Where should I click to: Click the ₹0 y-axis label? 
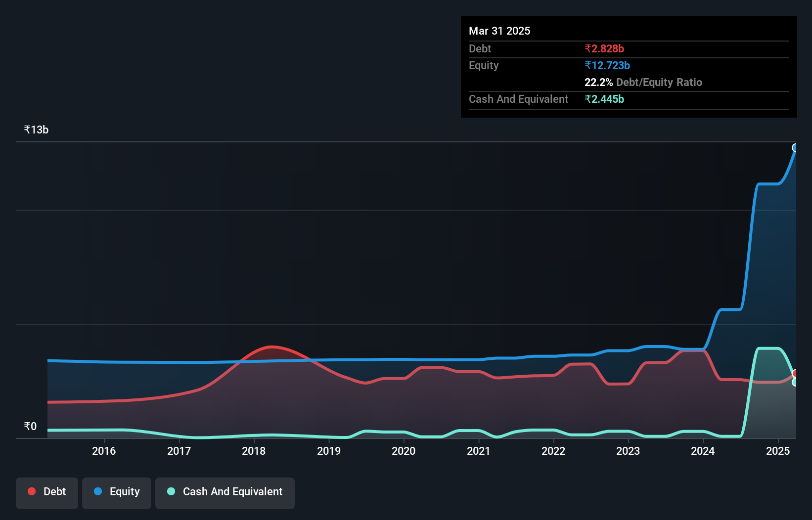point(30,426)
